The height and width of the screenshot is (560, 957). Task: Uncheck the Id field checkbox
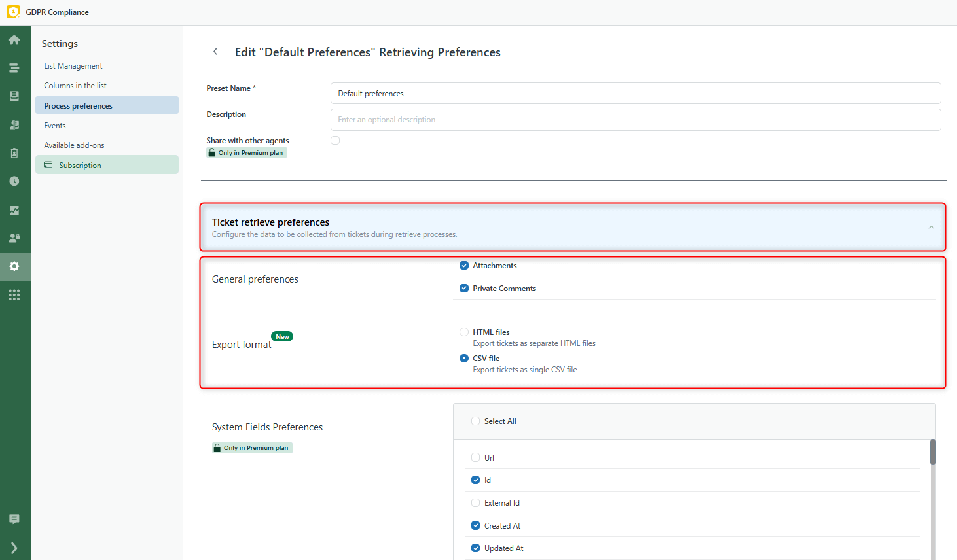[476, 480]
